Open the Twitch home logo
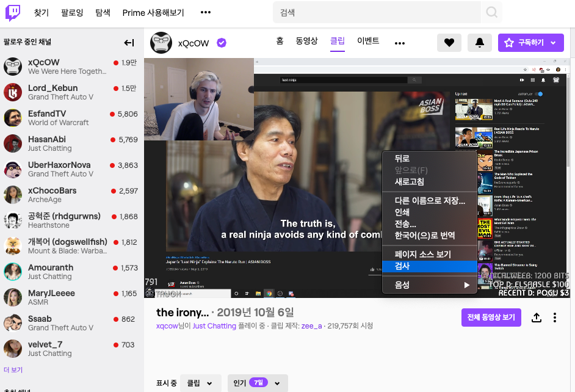 click(x=13, y=12)
